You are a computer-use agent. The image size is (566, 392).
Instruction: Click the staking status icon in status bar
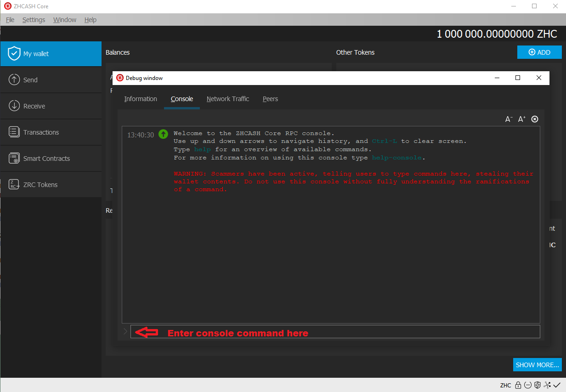coord(527,385)
